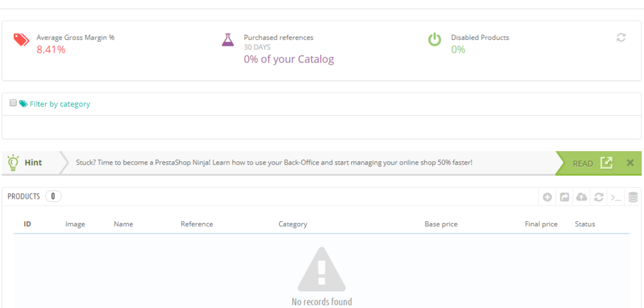
Task: Show the SQL query terminal icon
Action: point(616,197)
